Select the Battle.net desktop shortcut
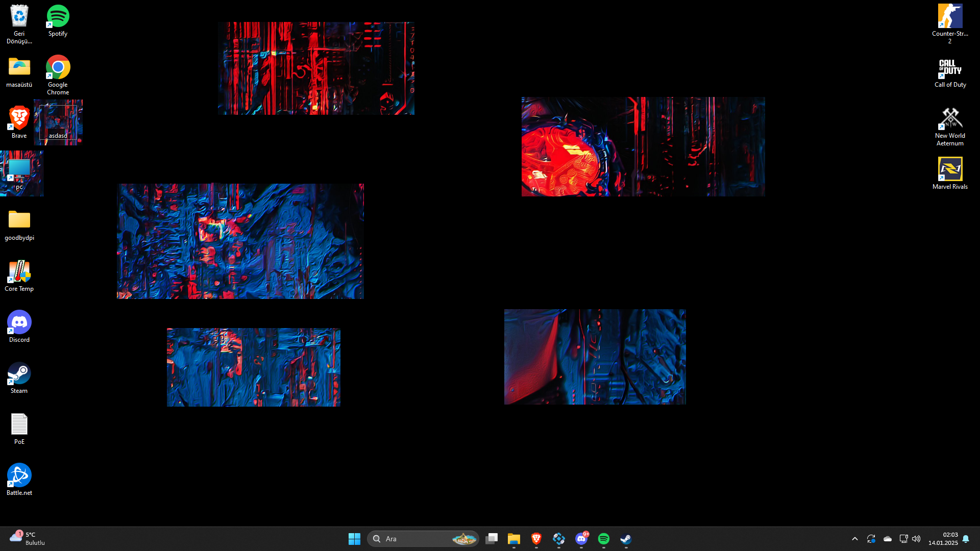Viewport: 980px width, 551px height. pos(19,480)
